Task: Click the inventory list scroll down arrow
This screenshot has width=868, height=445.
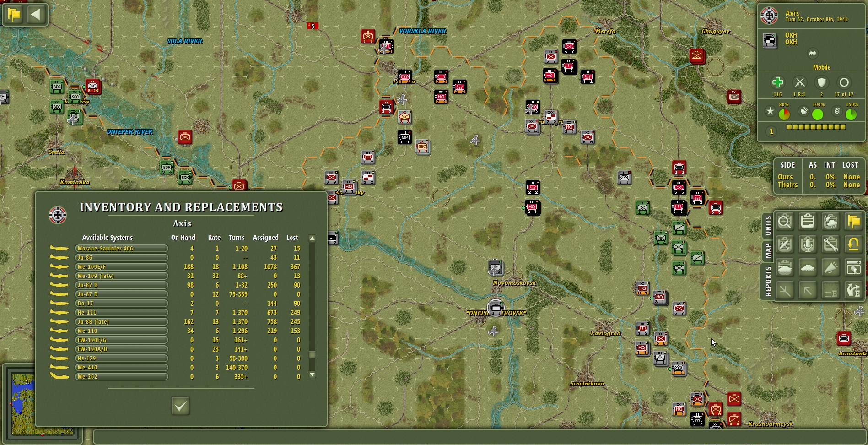Action: (x=313, y=374)
